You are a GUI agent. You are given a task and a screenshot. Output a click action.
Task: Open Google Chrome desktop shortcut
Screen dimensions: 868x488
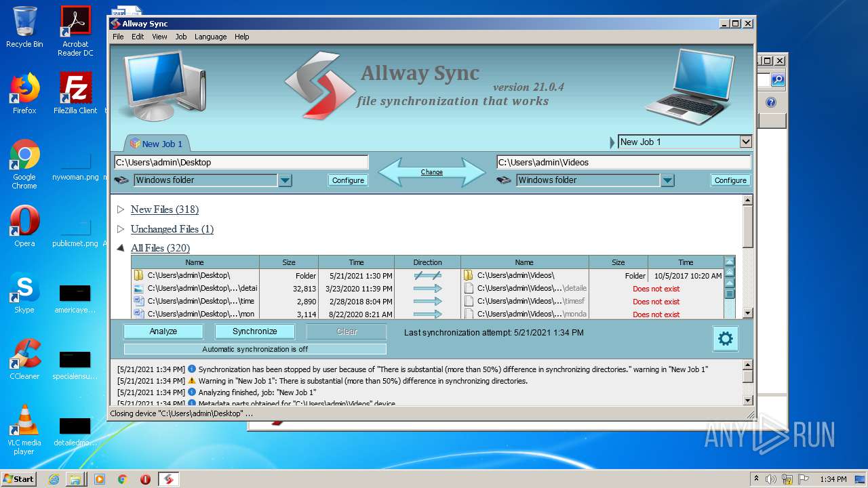[24, 164]
